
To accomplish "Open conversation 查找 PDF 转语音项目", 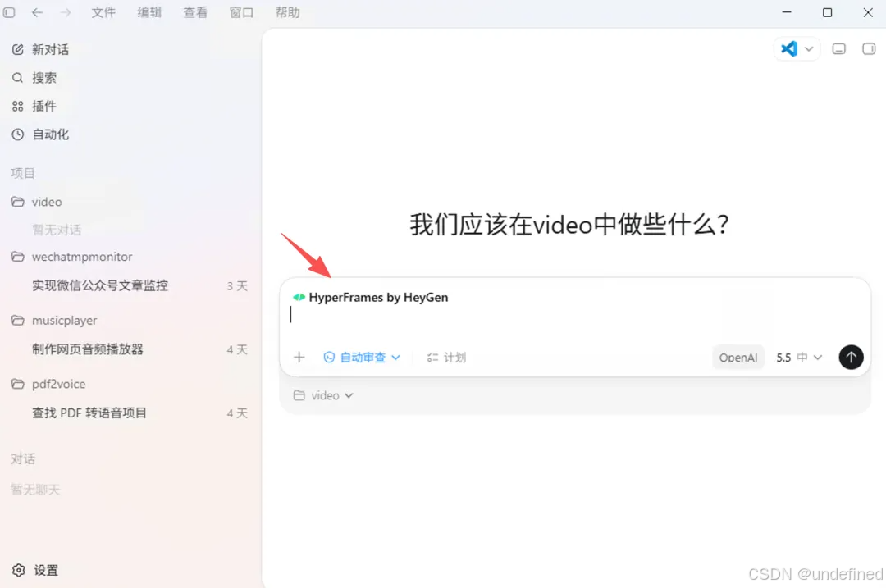I will (x=89, y=413).
